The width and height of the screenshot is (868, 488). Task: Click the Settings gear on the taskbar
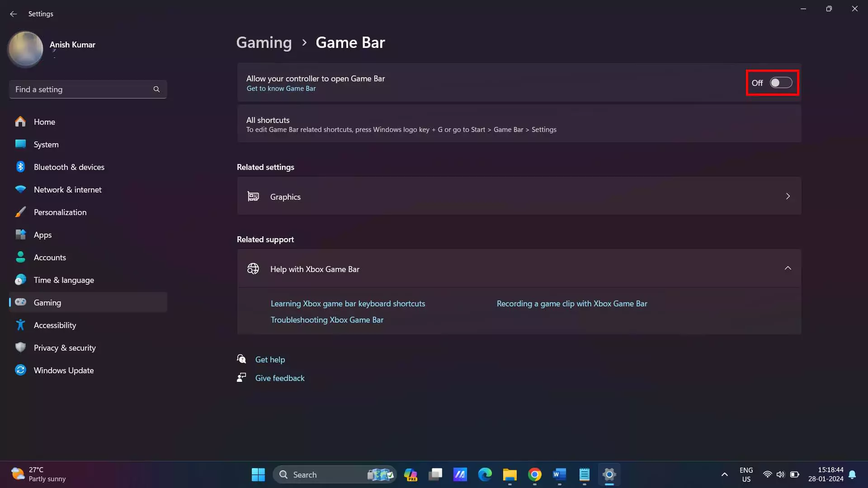tap(609, 474)
